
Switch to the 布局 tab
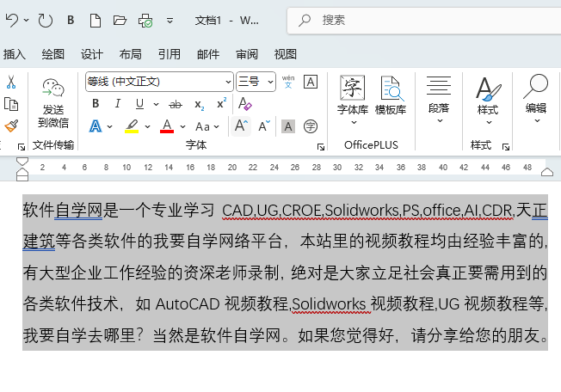(x=130, y=54)
